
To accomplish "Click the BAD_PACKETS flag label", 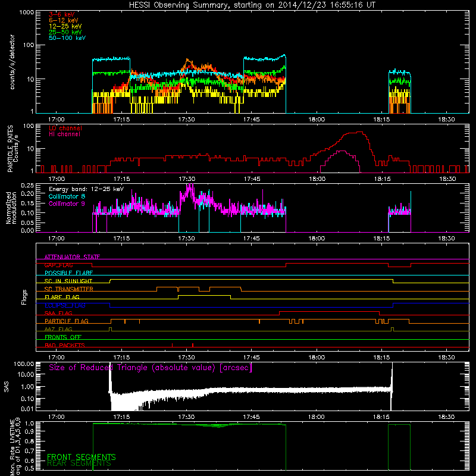I will [65, 345].
